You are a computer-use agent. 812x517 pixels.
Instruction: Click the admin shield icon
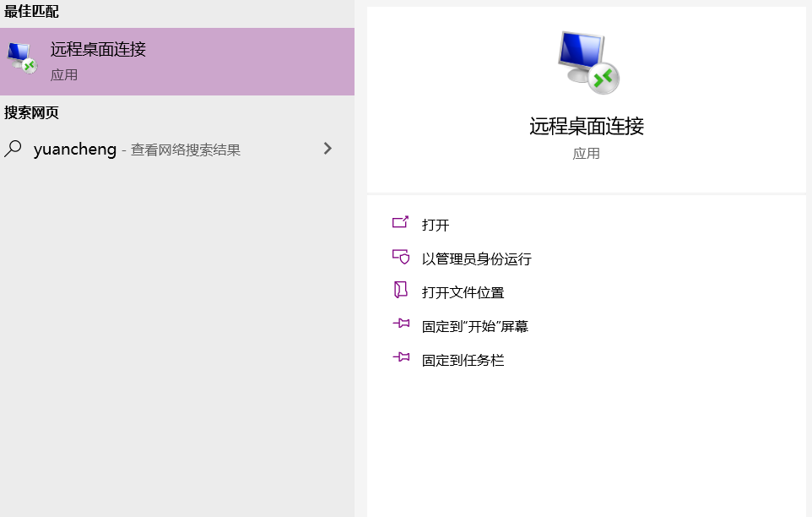point(401,257)
